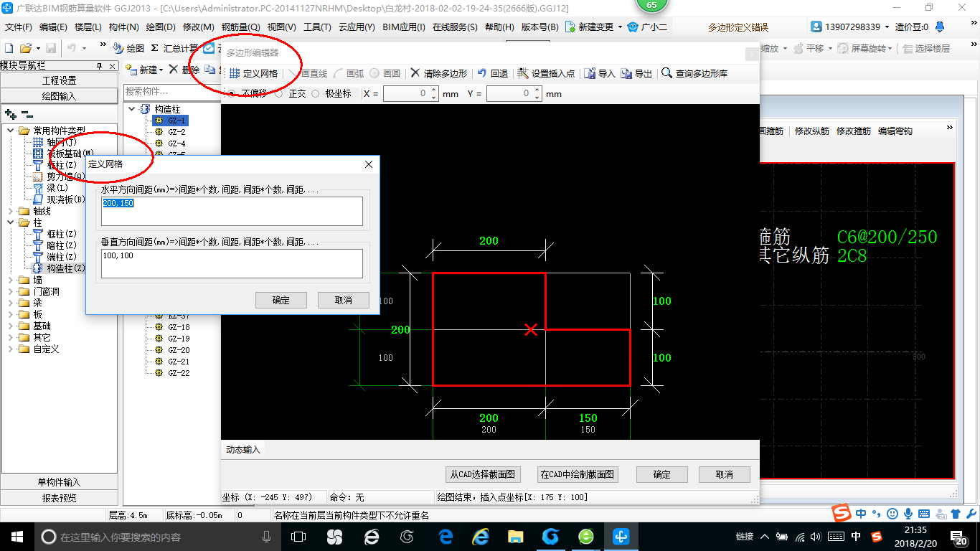Select 梁(L) item in common component types
Viewport: 980px width, 551px height.
point(50,187)
